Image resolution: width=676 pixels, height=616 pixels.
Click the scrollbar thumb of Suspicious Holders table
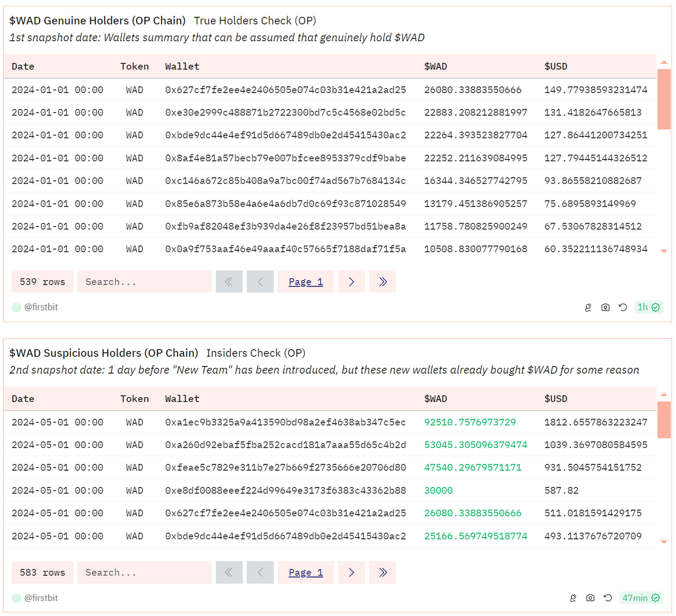point(664,420)
